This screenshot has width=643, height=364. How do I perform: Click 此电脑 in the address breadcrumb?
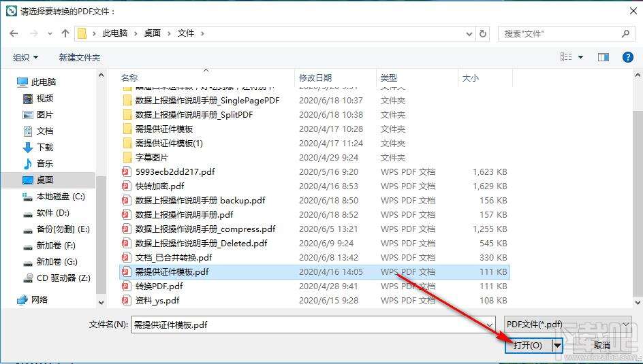[x=115, y=33]
